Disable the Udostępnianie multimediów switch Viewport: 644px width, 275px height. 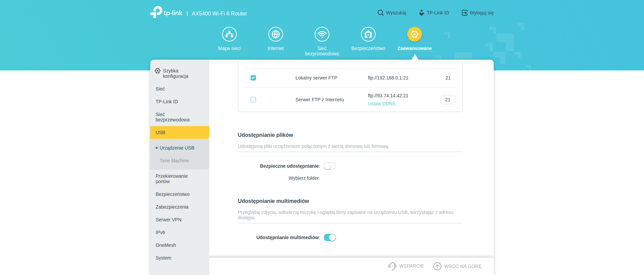tap(330, 237)
